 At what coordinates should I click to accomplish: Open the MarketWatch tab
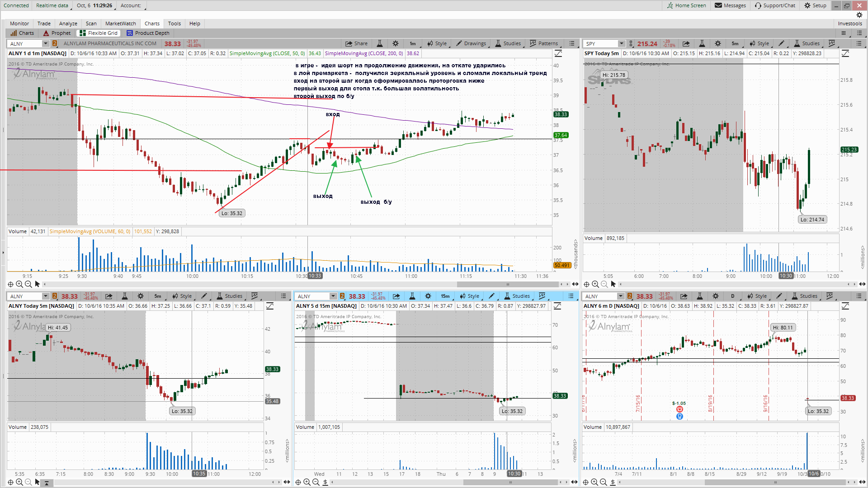[121, 23]
